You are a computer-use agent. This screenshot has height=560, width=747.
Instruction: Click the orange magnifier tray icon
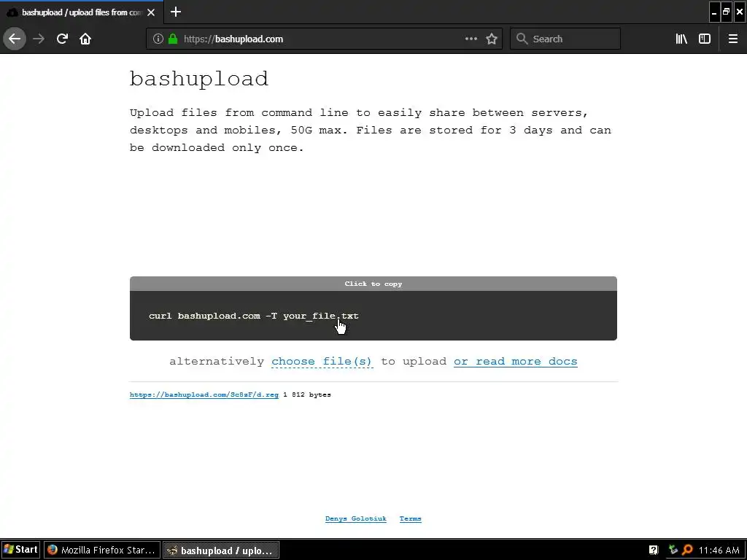pos(687,550)
